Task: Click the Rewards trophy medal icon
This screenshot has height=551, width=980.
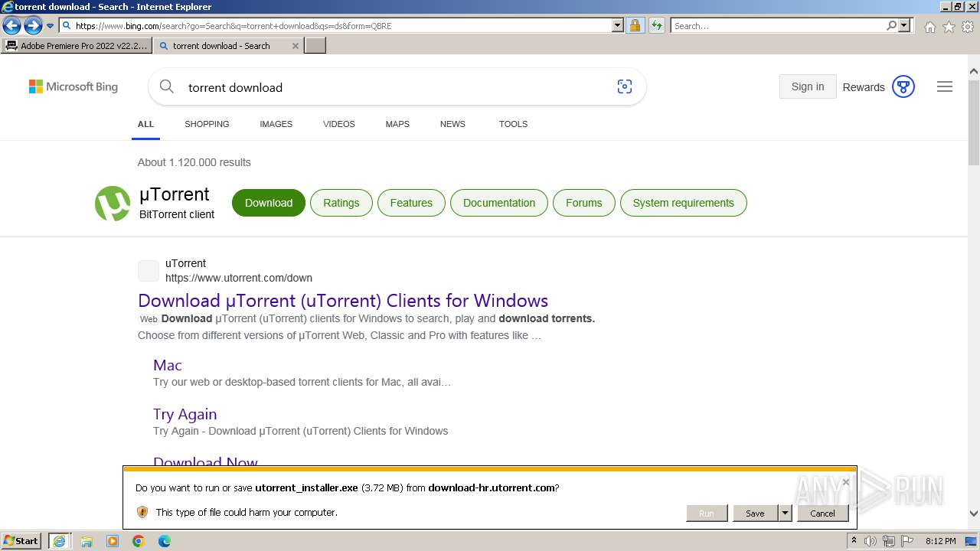Action: click(903, 87)
